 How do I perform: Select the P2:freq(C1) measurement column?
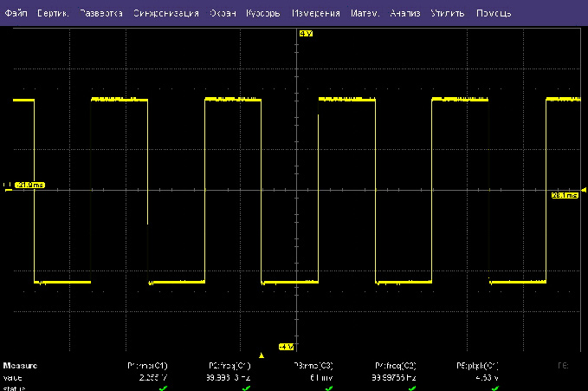(229, 366)
